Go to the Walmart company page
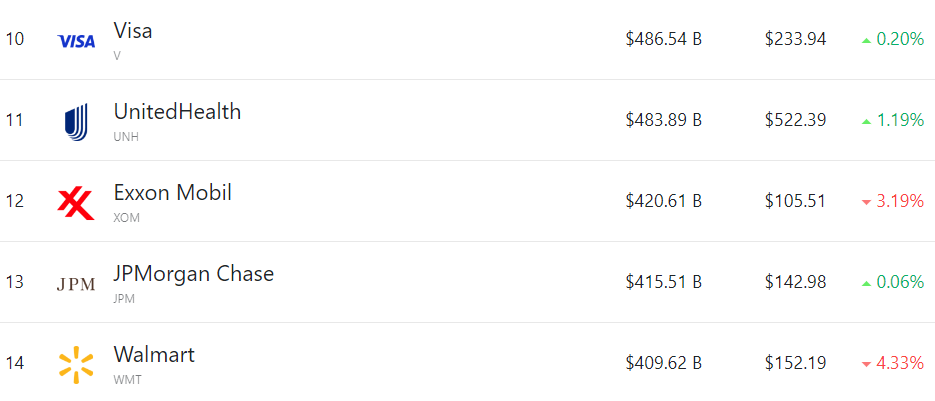The width and height of the screenshot is (935, 401). click(x=154, y=355)
